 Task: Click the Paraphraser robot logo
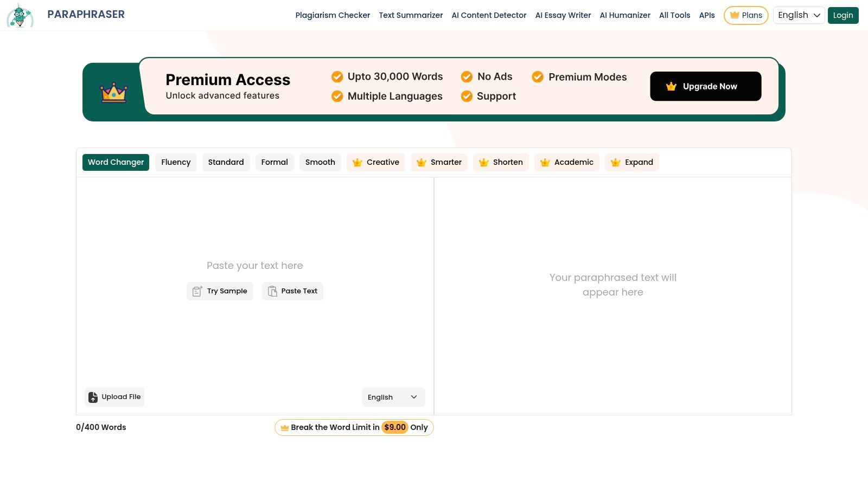point(20,15)
